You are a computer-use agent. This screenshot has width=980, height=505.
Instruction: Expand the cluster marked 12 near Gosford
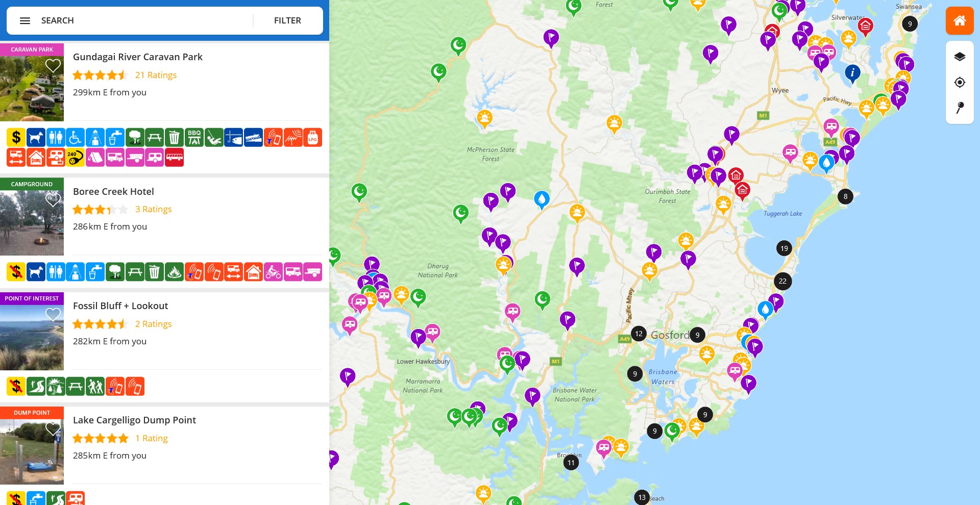click(639, 334)
